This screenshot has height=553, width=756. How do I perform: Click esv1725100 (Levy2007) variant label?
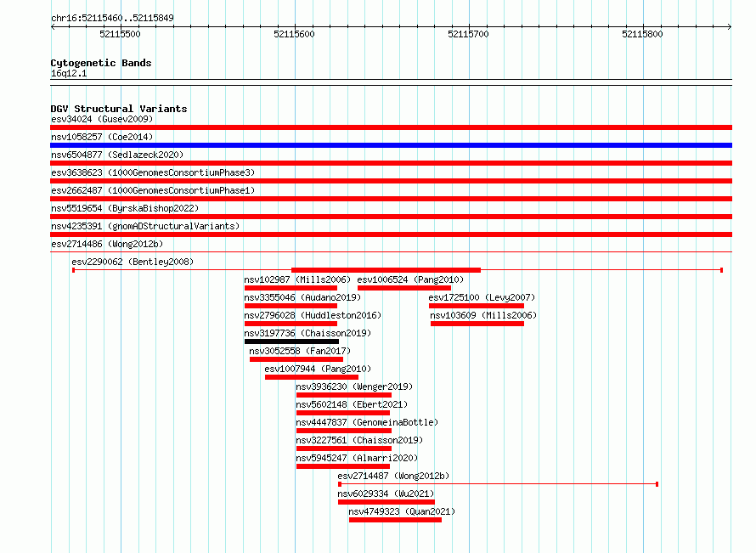tap(482, 297)
